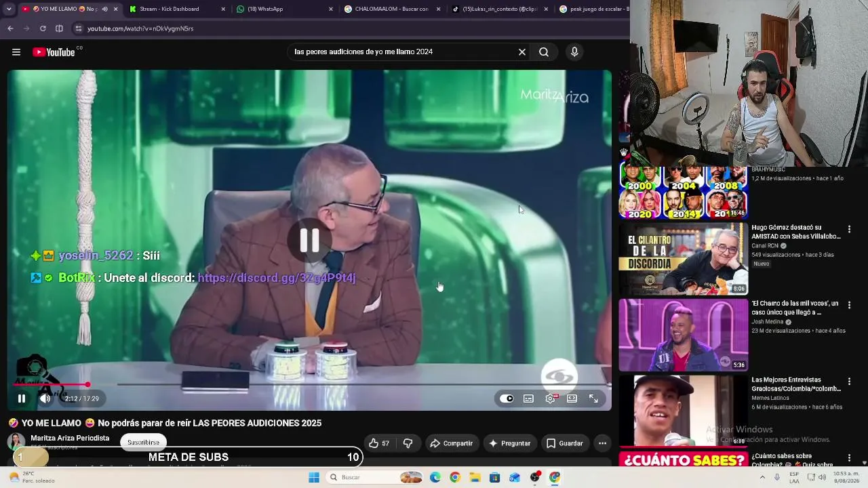The width and height of the screenshot is (868, 488).
Task: Pause the video from the player bar
Action: click(x=22, y=399)
